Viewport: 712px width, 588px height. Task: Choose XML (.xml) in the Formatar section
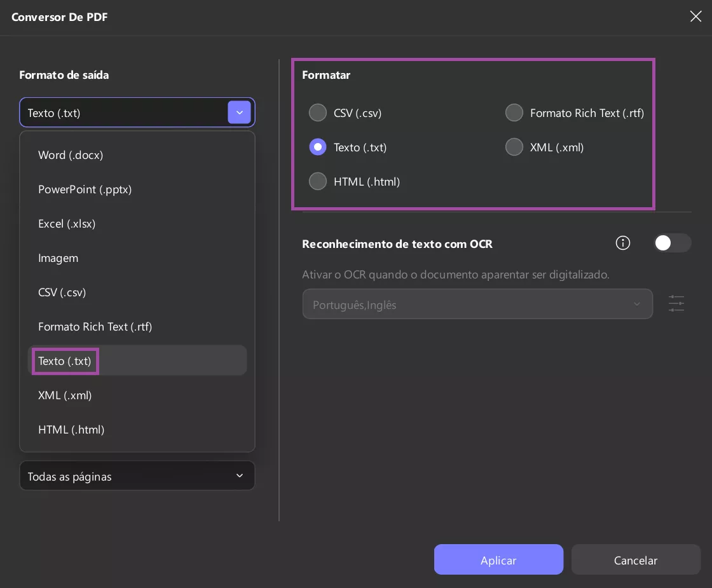click(514, 147)
